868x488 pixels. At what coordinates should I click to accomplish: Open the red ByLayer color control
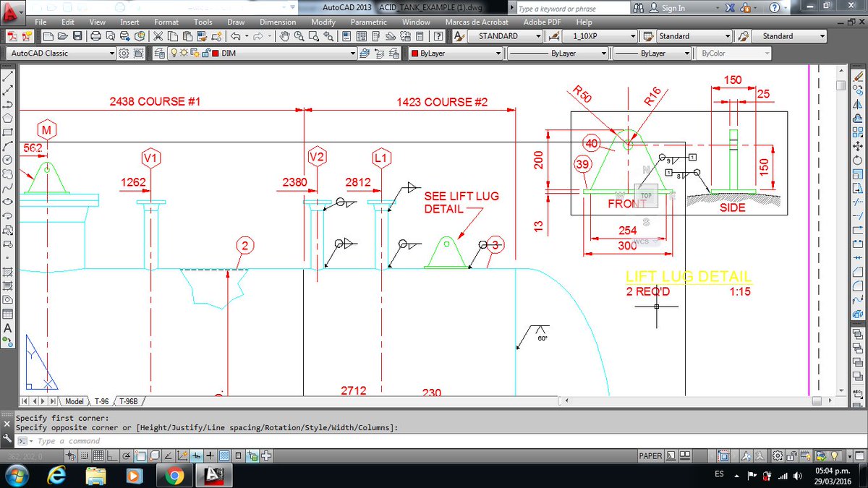coord(454,53)
